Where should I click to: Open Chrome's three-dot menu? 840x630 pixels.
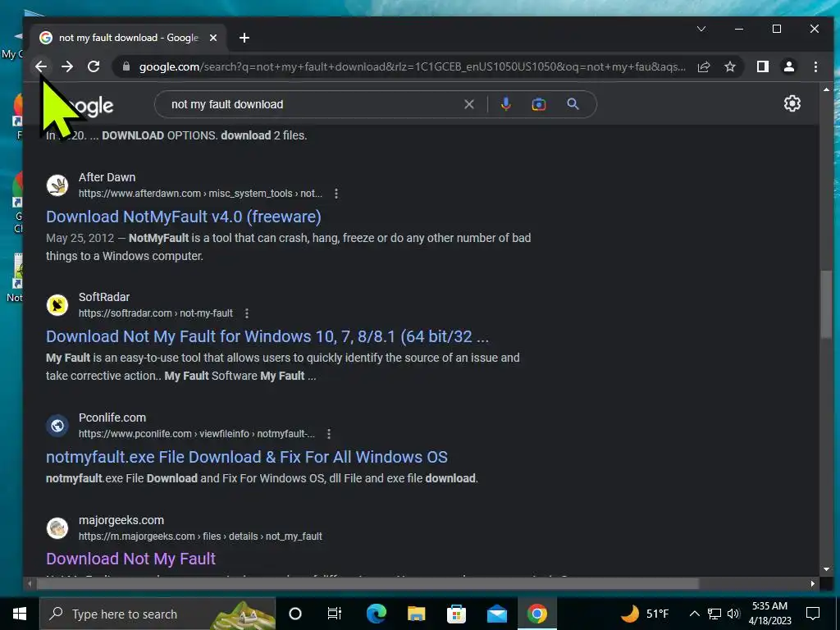(815, 66)
